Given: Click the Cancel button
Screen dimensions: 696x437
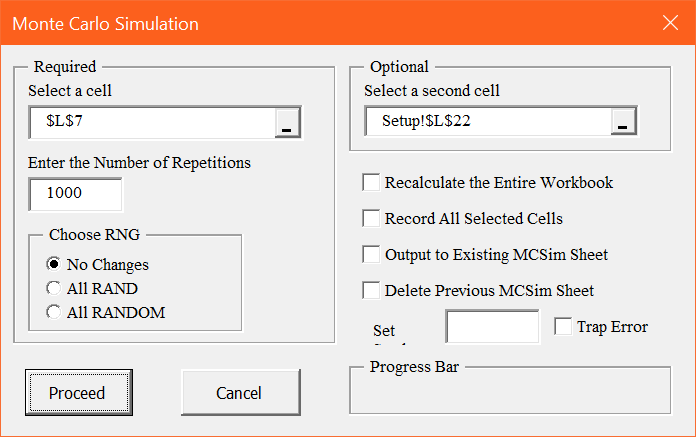Looking at the screenshot, I should [x=240, y=393].
